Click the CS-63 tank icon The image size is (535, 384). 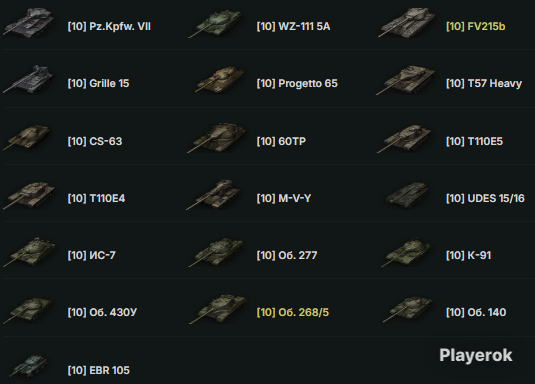click(x=26, y=137)
